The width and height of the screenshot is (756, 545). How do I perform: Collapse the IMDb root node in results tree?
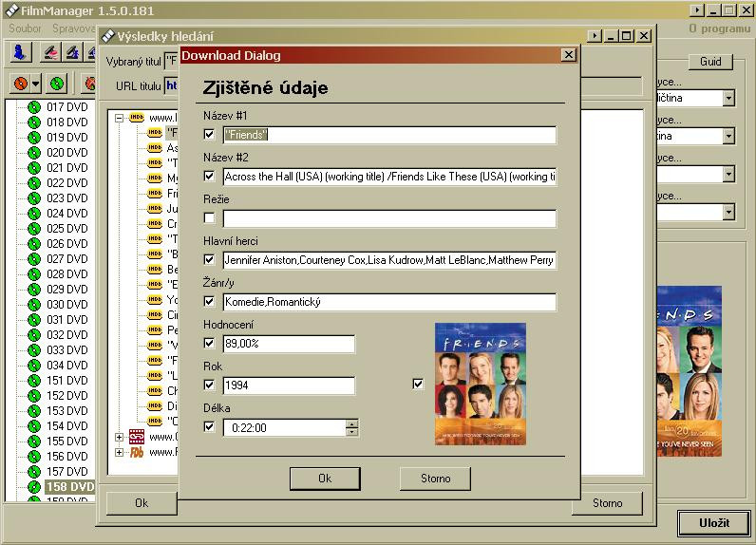click(x=119, y=118)
